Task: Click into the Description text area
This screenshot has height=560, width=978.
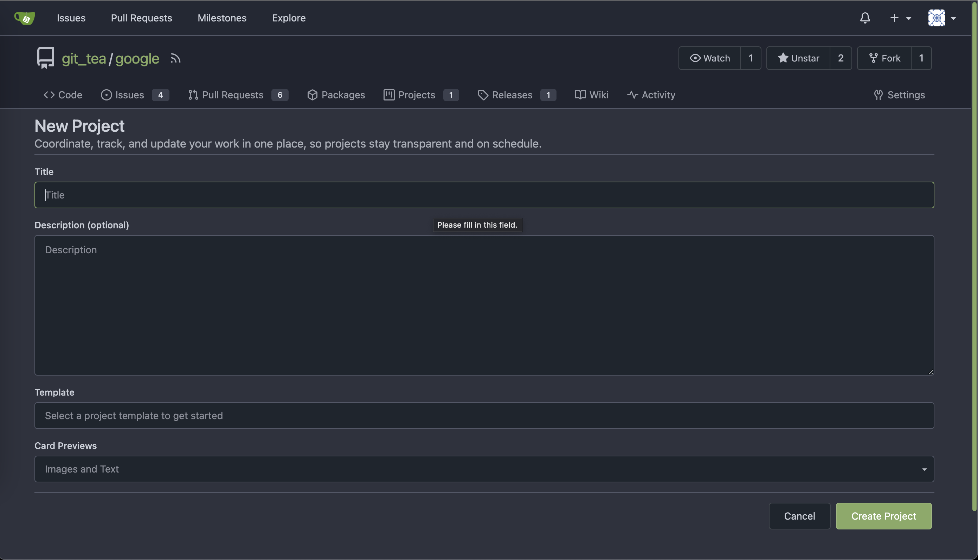Action: click(484, 305)
